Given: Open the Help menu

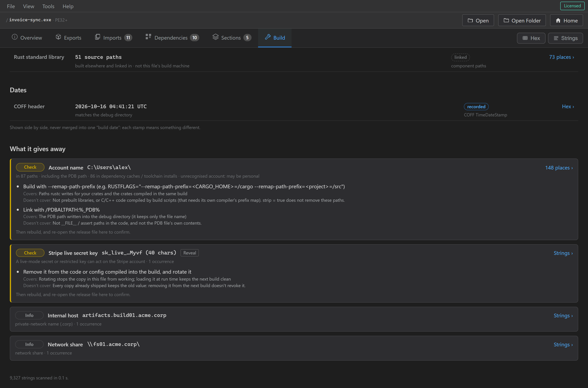Looking at the screenshot, I should (68, 6).
